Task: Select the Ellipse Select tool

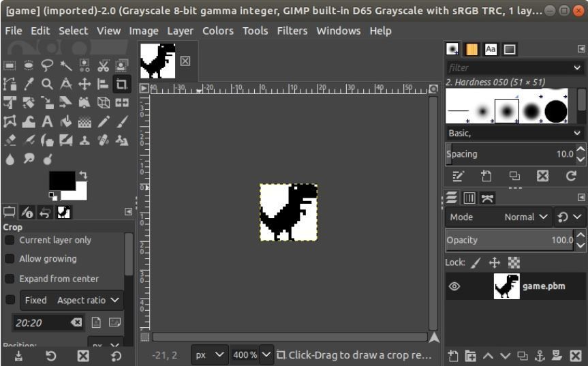Action: click(29, 65)
